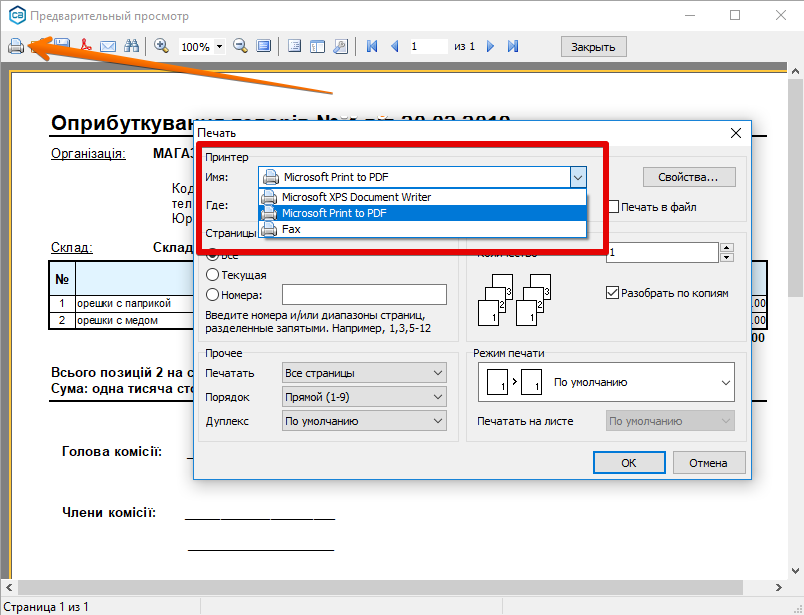804x615 pixels.
Task: Toggle the page thumbnails panel icon
Action: point(317,46)
